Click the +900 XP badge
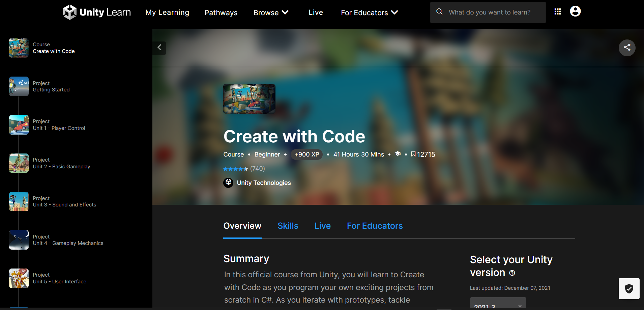644x310 pixels. click(x=306, y=154)
